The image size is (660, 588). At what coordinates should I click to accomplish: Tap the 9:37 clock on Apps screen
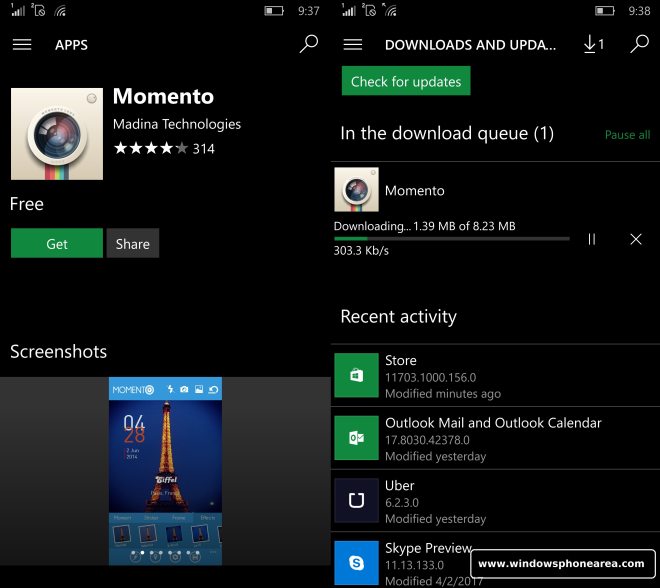coord(309,11)
